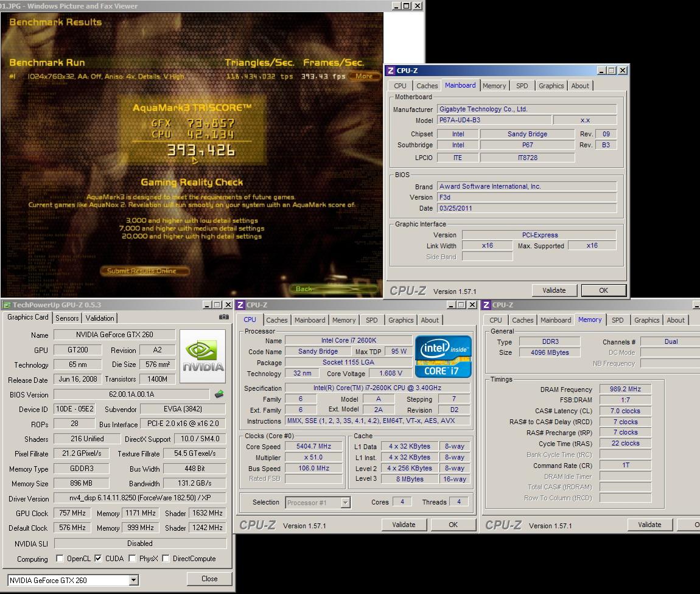The image size is (700, 594).
Task: Open the NVIDIA GeForce GTX 260 card dropdown
Action: 133,580
